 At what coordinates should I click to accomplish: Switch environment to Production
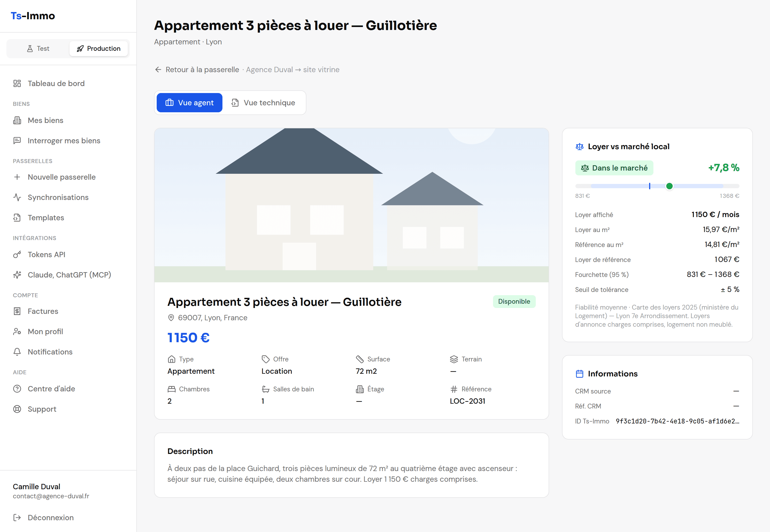[x=99, y=49]
